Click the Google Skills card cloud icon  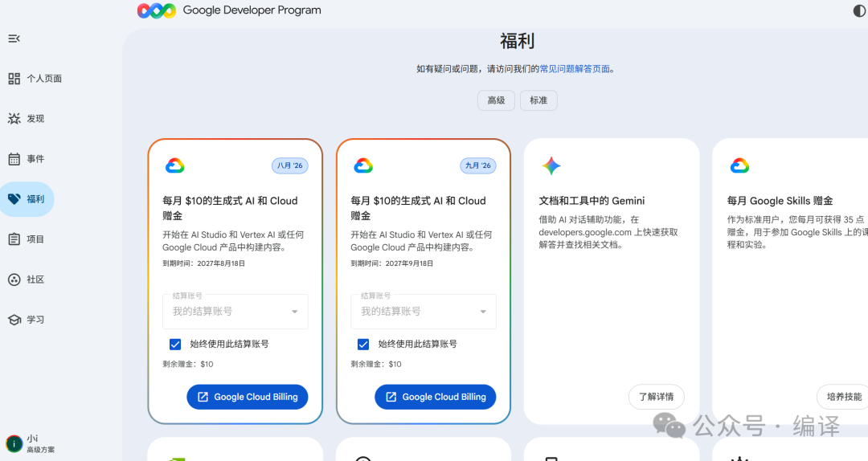coord(739,165)
